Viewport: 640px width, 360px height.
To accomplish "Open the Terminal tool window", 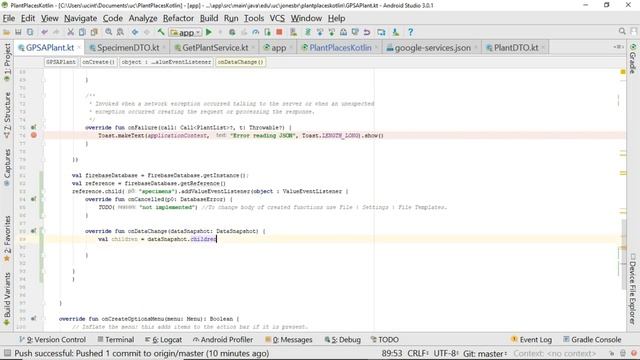I will coord(116,340).
